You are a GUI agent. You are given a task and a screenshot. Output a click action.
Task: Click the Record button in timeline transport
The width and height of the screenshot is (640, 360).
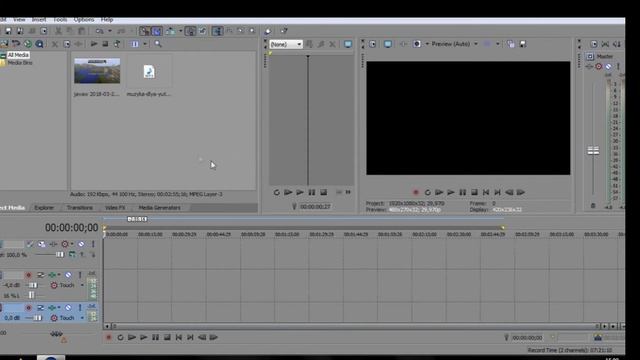(x=109, y=338)
